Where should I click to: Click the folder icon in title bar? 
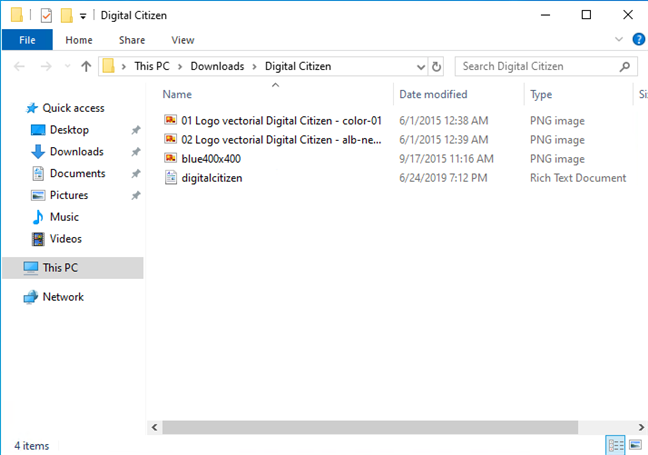pyautogui.click(x=17, y=15)
